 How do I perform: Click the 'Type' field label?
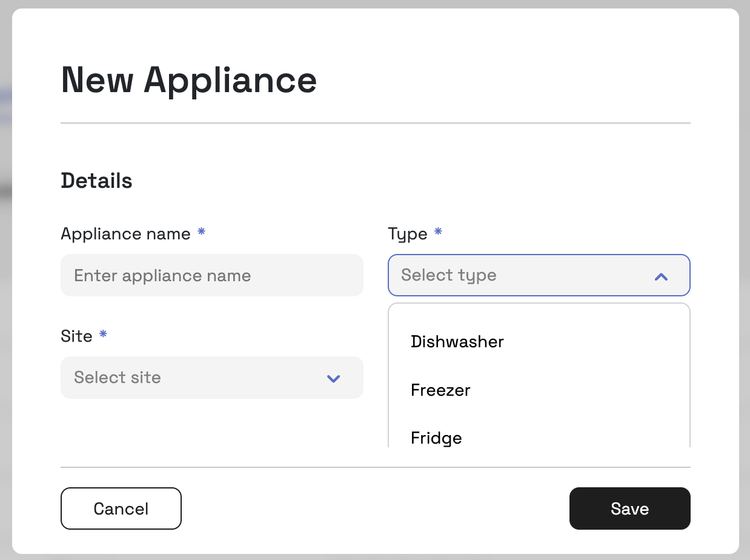(407, 234)
